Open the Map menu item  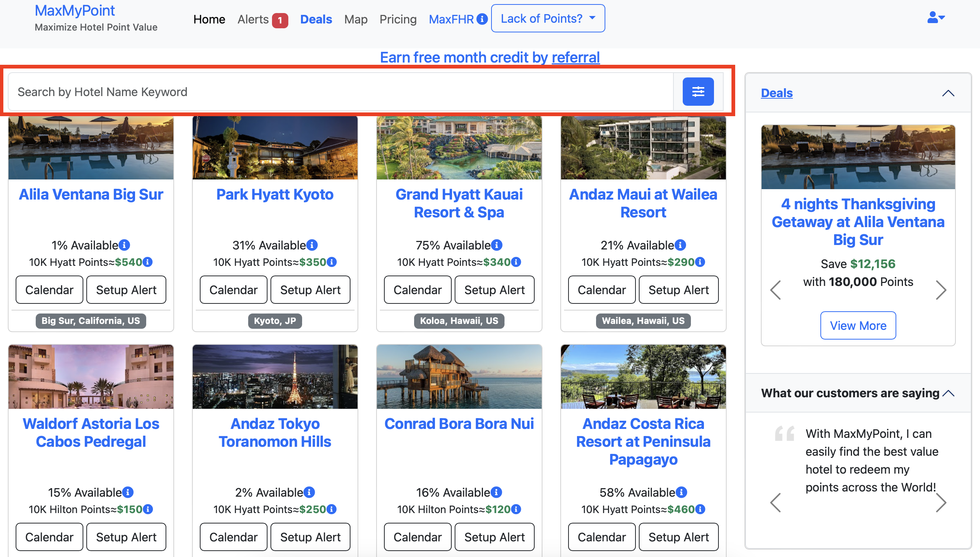point(355,19)
